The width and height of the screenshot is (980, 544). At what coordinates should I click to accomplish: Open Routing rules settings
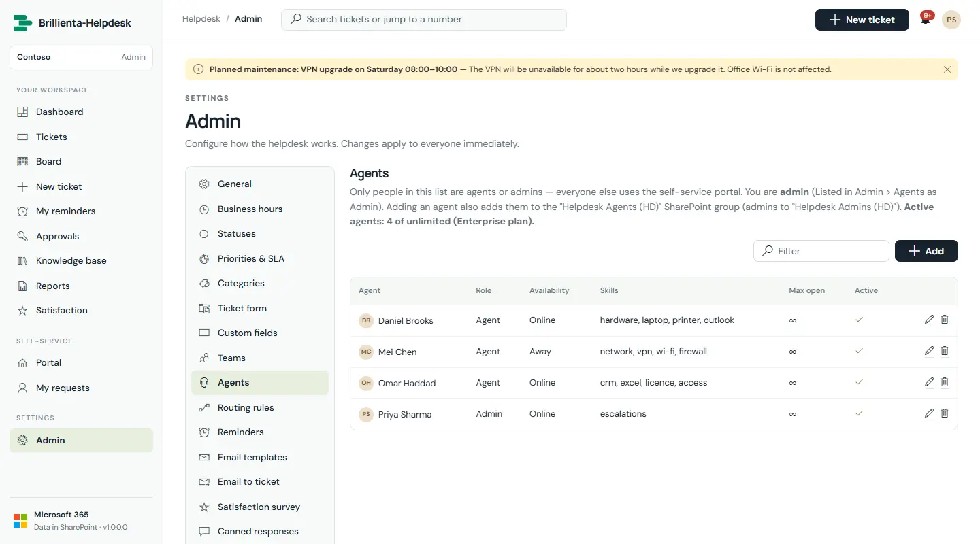point(260,407)
